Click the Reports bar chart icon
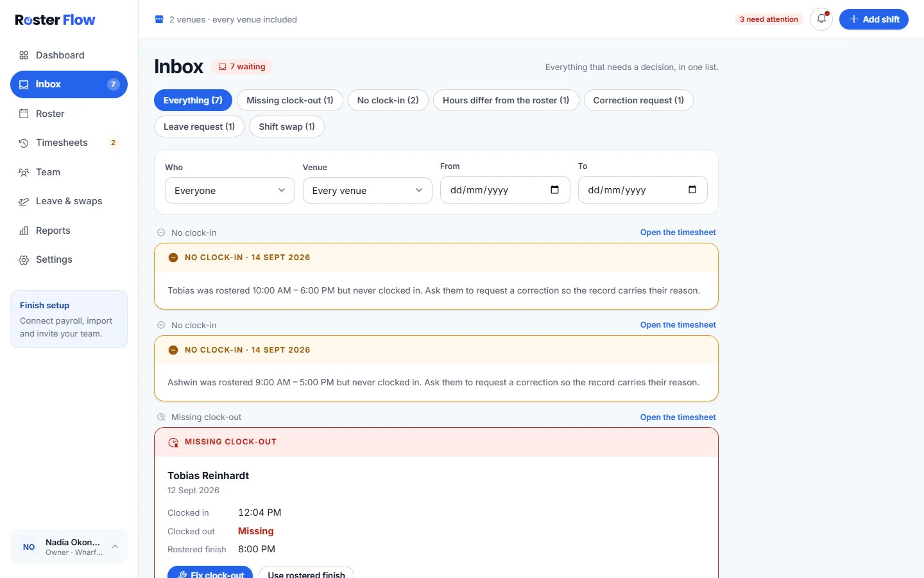The width and height of the screenshot is (924, 578). (24, 231)
